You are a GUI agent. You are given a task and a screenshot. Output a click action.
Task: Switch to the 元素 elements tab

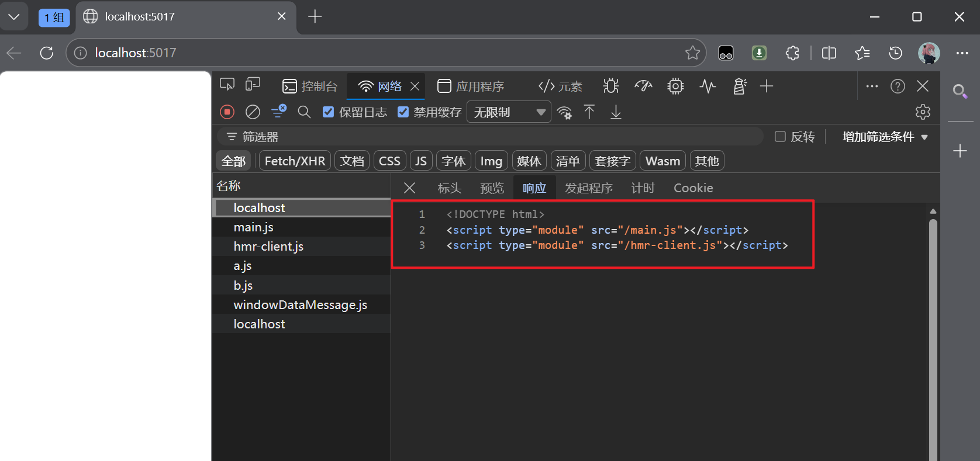tap(560, 86)
